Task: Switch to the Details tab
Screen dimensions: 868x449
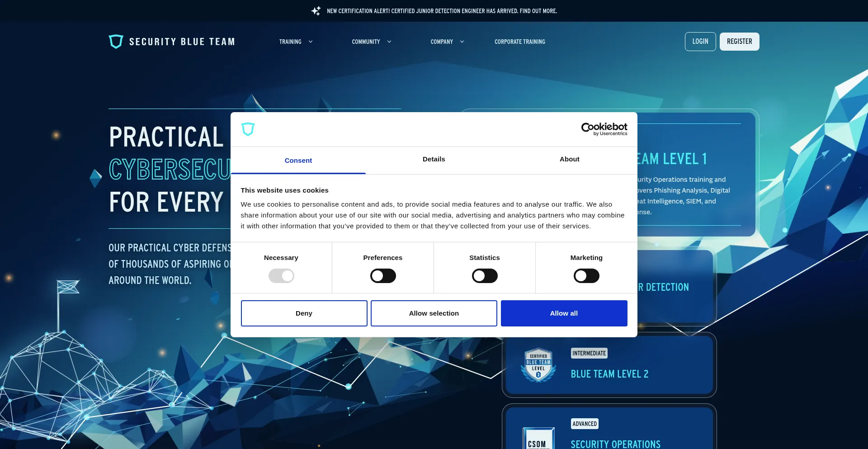Action: point(434,159)
